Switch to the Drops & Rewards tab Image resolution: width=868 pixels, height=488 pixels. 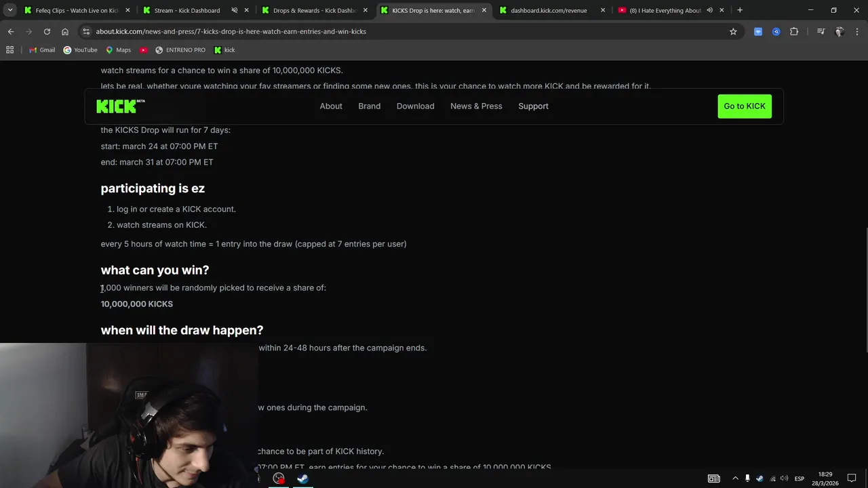[x=314, y=10]
